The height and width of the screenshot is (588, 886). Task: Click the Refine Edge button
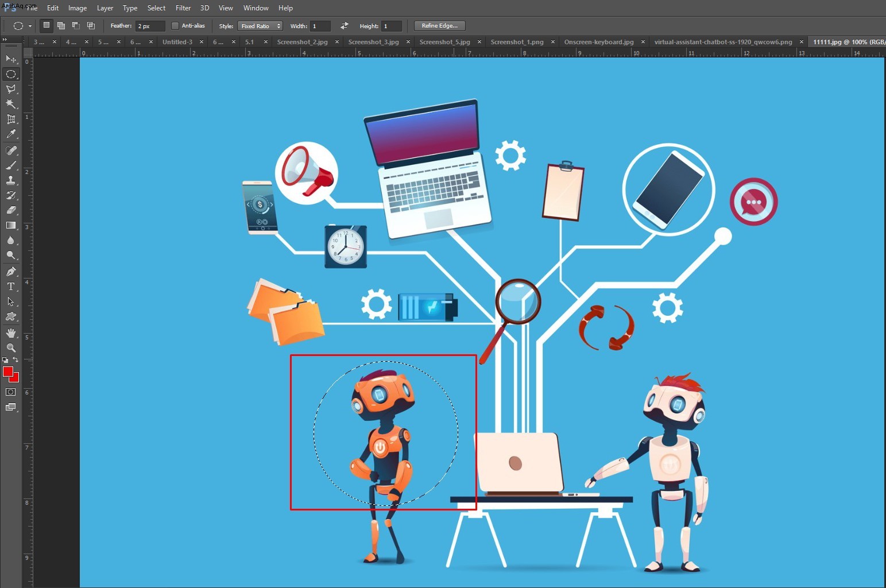point(440,26)
